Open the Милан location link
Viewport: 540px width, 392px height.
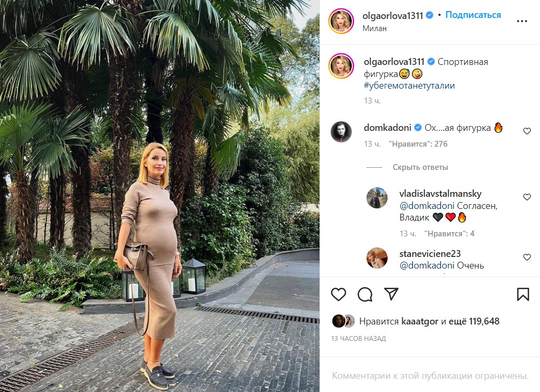click(374, 28)
